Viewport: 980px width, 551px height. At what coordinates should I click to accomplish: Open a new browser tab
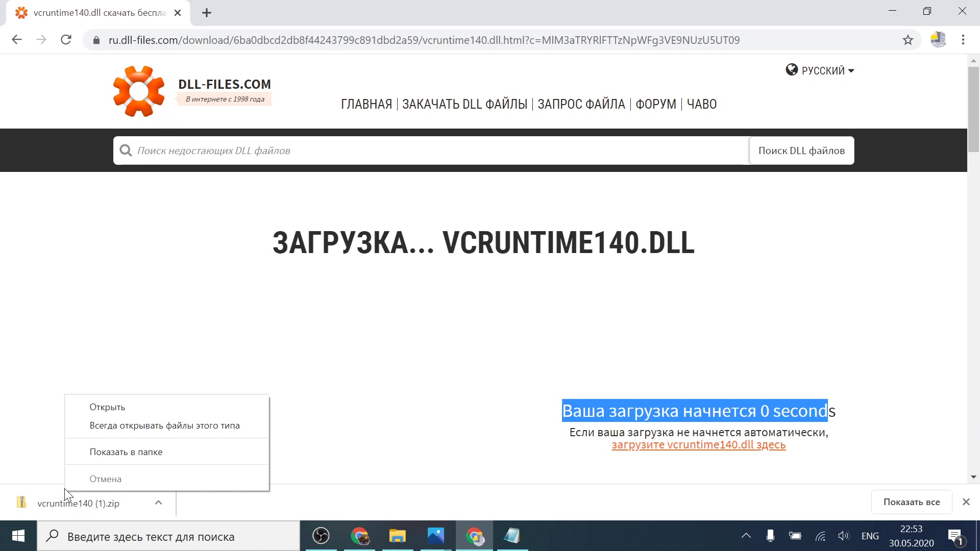pos(207,13)
